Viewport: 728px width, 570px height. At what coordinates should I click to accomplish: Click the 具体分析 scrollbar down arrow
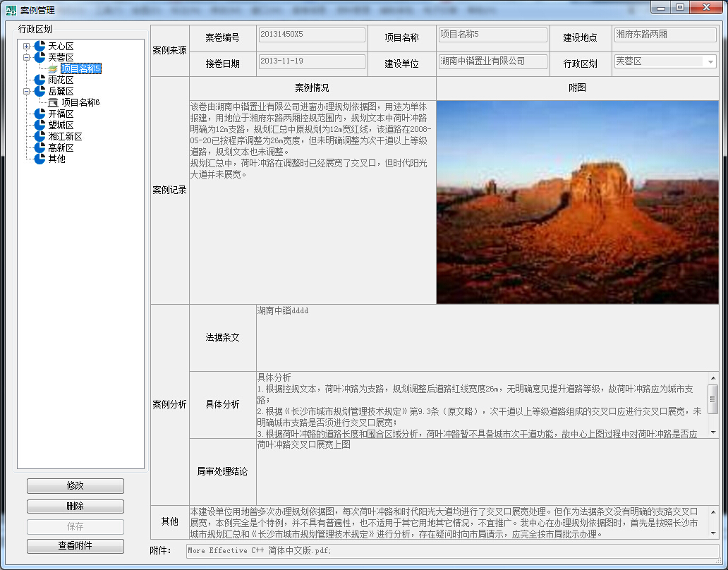coord(712,432)
